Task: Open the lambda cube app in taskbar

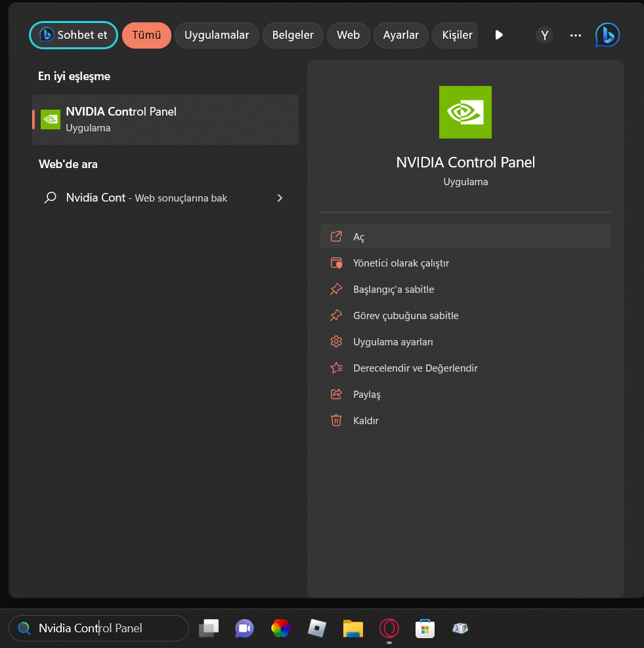Action: (x=460, y=628)
